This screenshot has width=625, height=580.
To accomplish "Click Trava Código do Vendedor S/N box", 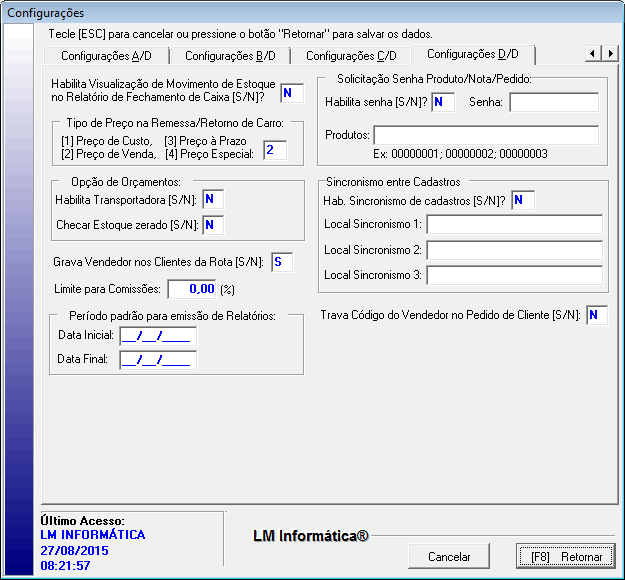I will (x=596, y=316).
